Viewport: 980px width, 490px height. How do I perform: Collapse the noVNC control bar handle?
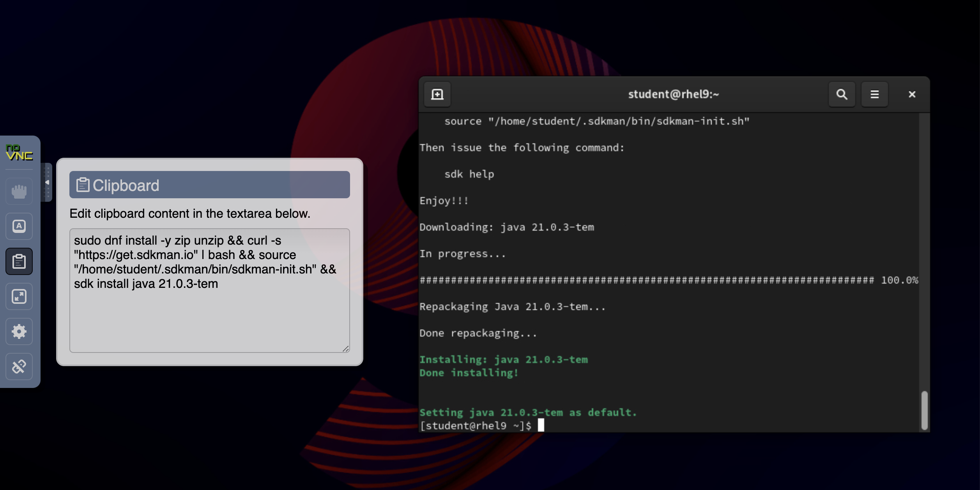(x=47, y=182)
